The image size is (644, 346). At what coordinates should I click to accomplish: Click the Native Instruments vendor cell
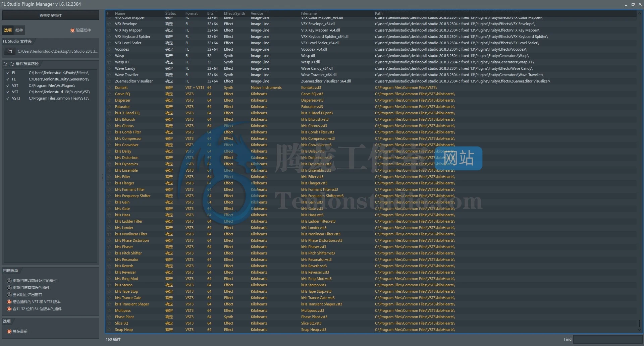coord(266,88)
